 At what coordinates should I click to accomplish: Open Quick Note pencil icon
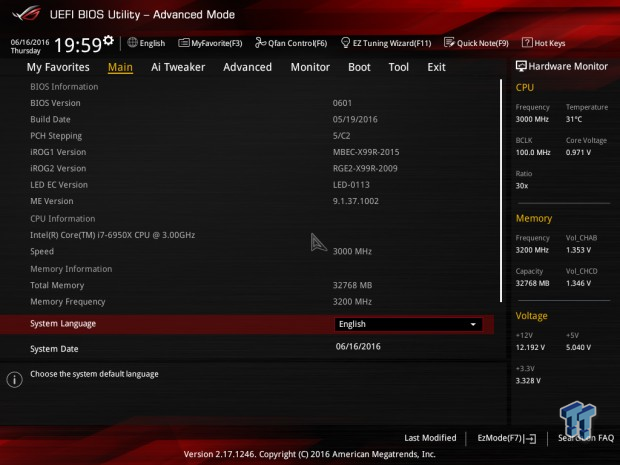pos(449,42)
